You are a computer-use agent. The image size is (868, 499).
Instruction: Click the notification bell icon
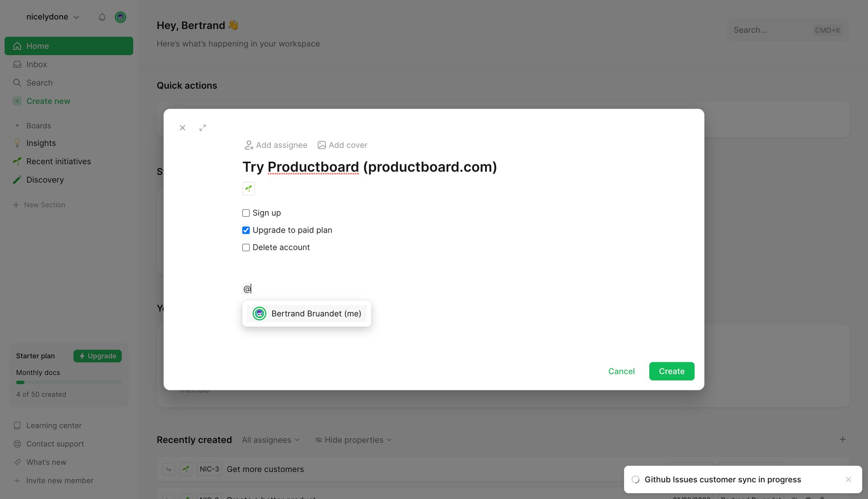point(102,17)
